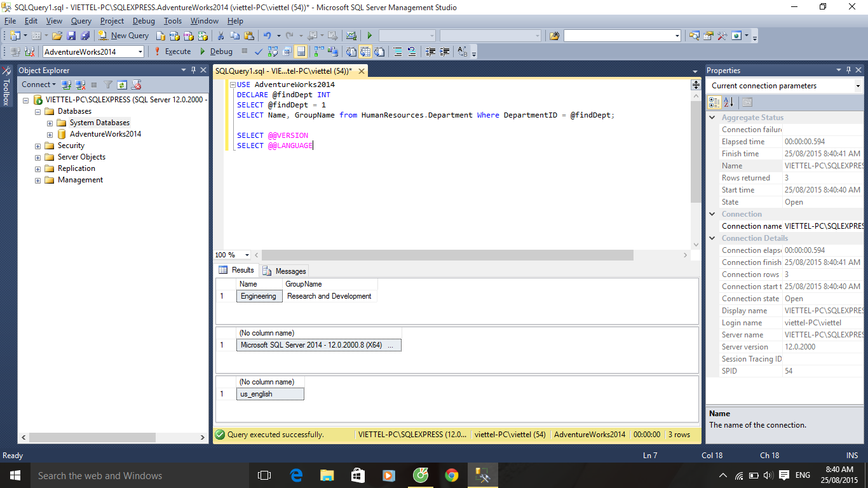Click the Save All toolbar icon
Viewport: 868px width, 488px height.
pos(84,36)
